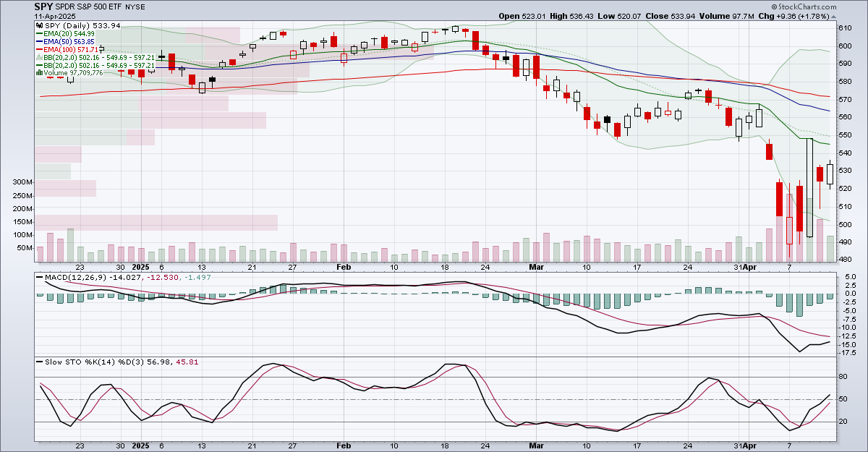
Task: Click the 560 price axis label
Action: click(x=844, y=117)
